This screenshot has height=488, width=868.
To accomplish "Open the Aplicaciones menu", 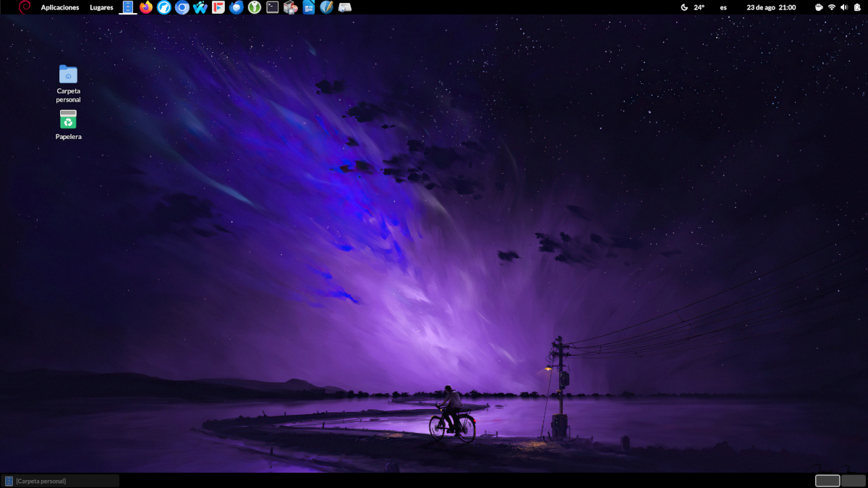I will coord(60,7).
